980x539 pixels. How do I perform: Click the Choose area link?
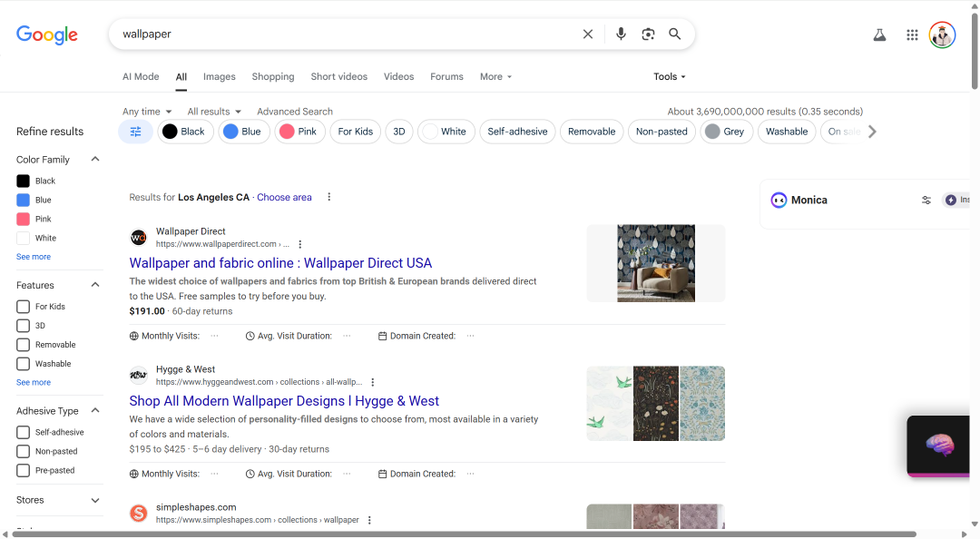point(284,197)
